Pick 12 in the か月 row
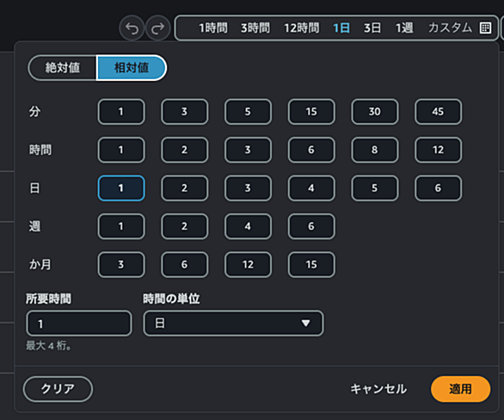 pyautogui.click(x=248, y=265)
